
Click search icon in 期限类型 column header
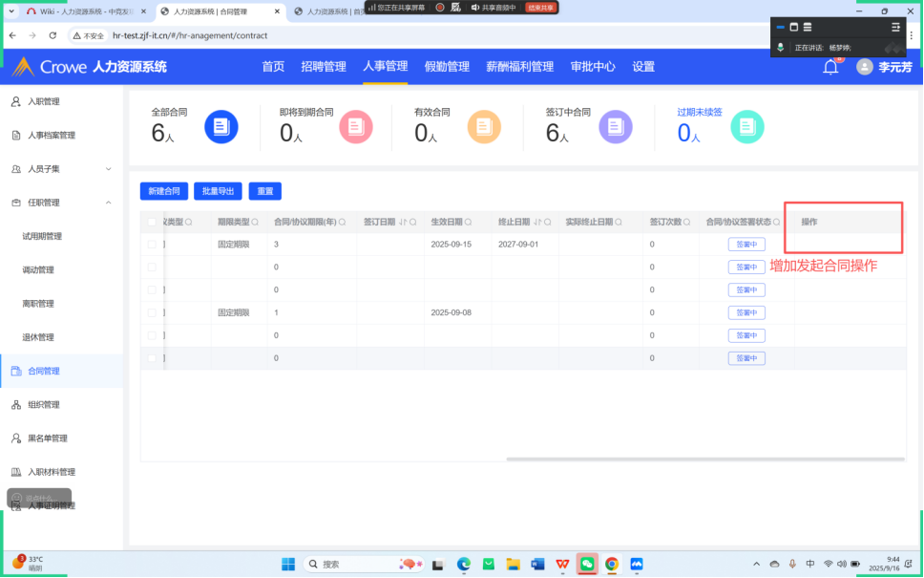(255, 222)
